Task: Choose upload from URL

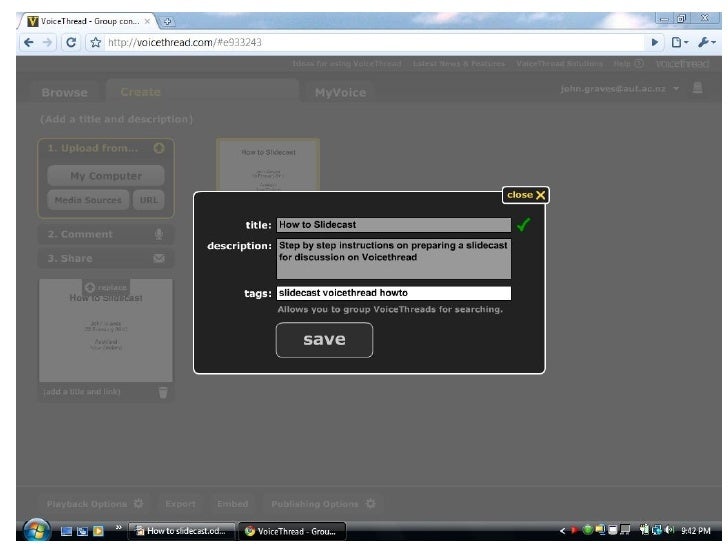Action: coord(149,200)
